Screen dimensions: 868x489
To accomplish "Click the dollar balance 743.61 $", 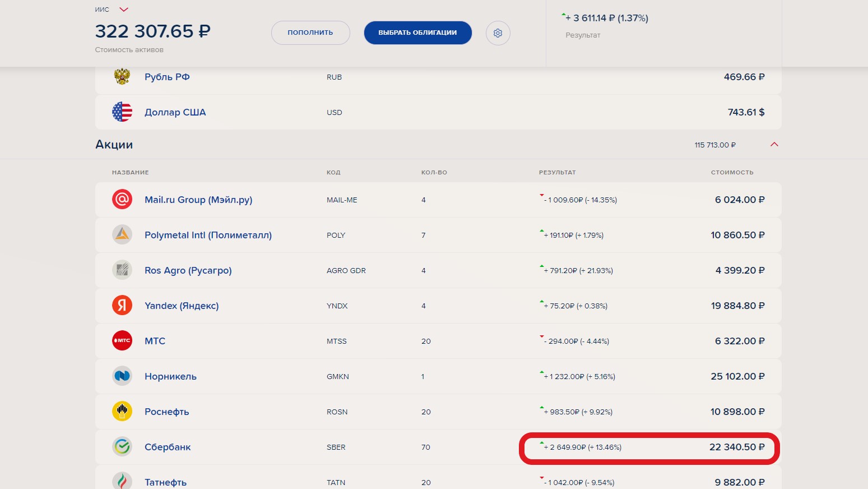I will [746, 112].
